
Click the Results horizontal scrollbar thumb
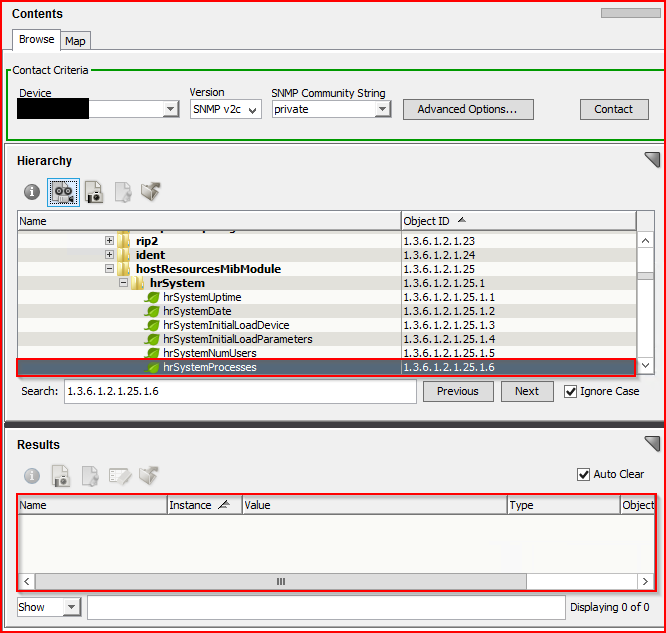pos(281,581)
